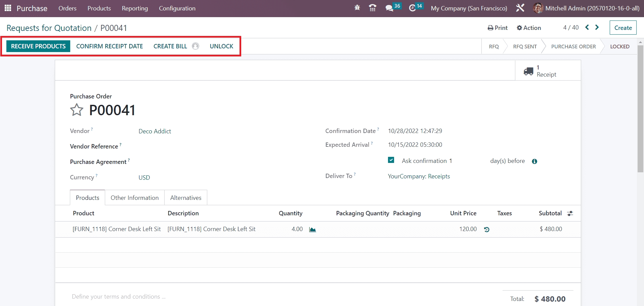Open optional columns toggle in table header

click(570, 214)
